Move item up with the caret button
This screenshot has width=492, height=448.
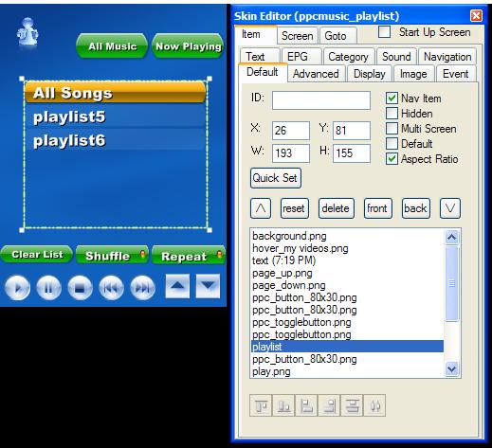[261, 208]
